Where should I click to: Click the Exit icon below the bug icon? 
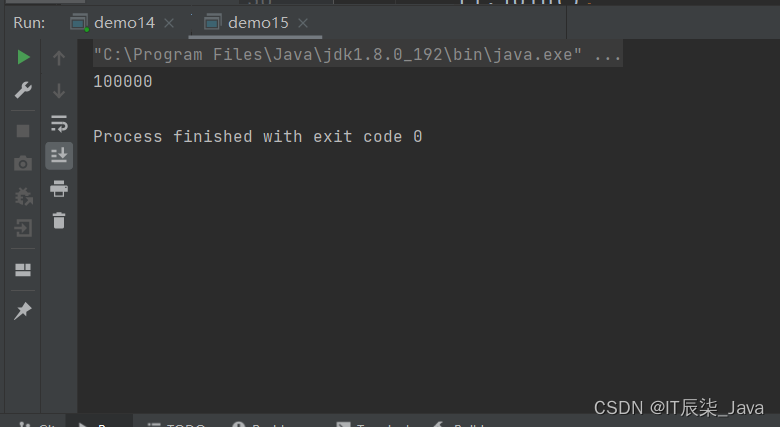(x=23, y=228)
